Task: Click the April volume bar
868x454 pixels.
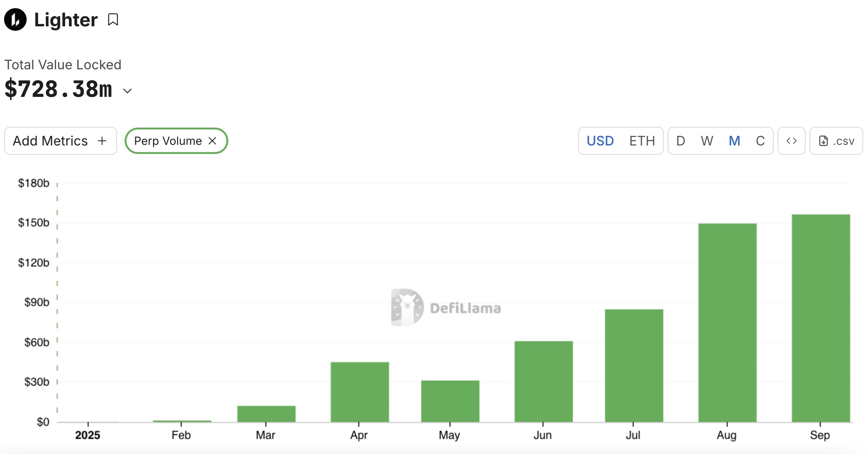Action: click(359, 391)
